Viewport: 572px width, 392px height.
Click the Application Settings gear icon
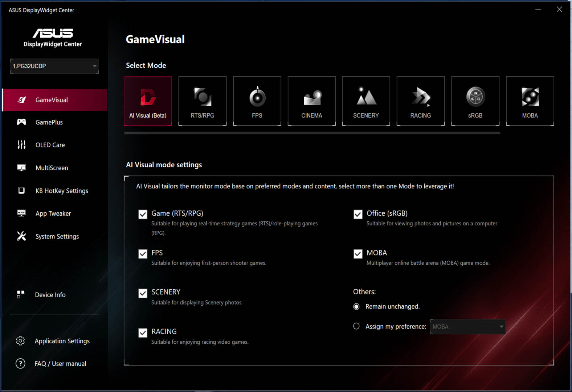point(20,341)
